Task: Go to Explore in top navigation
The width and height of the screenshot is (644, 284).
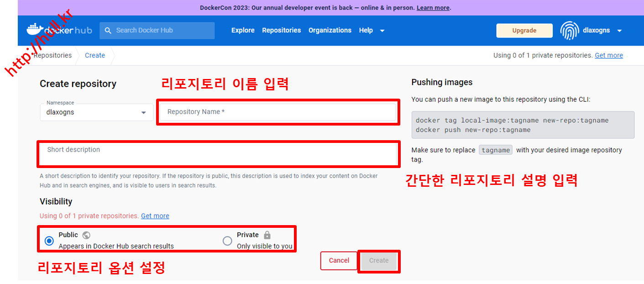Action: pos(243,31)
